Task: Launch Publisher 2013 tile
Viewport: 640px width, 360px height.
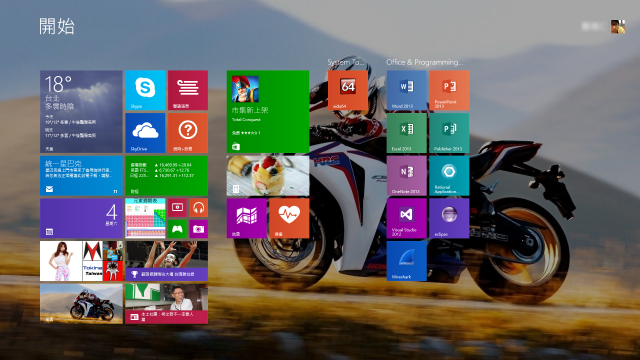Action: pos(449,133)
